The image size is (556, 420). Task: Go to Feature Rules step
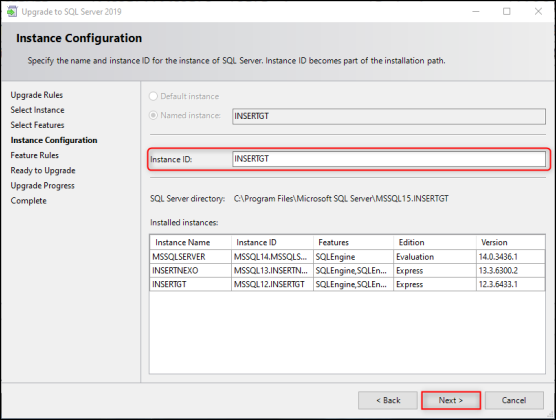coord(34,155)
